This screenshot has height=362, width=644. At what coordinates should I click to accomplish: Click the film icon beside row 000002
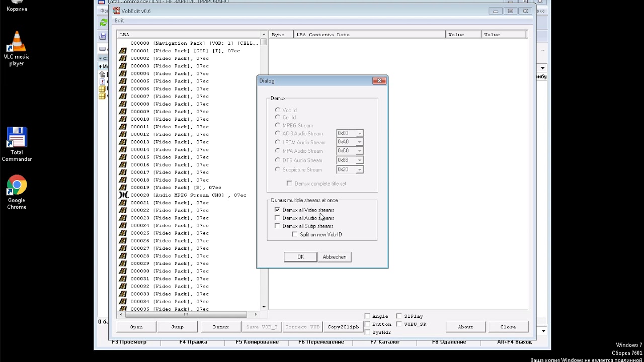123,58
